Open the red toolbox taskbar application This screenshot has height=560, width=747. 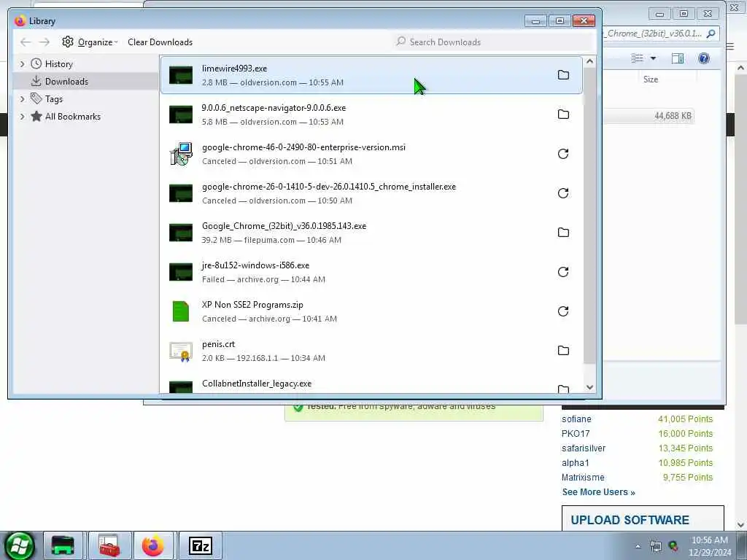tap(109, 545)
